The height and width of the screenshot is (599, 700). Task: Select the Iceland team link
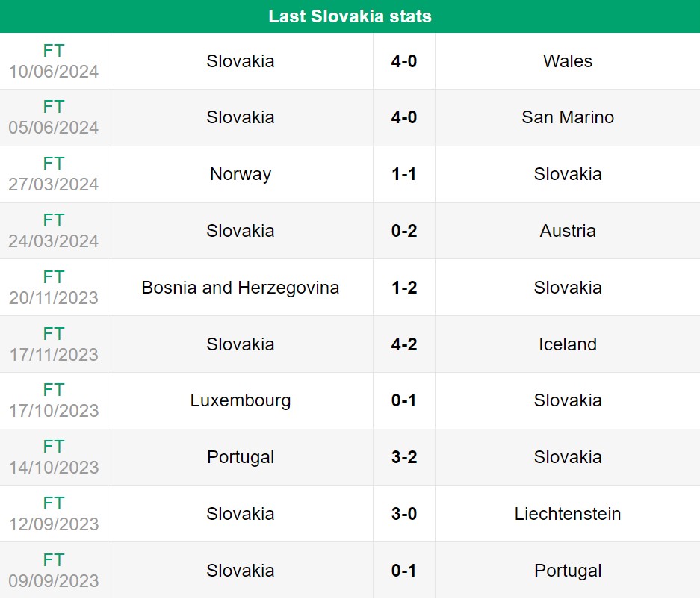tap(568, 344)
